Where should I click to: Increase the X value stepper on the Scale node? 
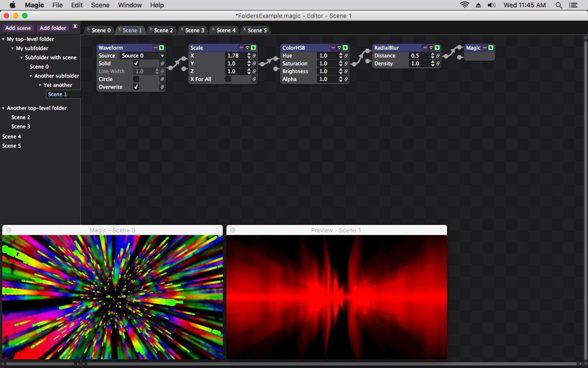249,54
